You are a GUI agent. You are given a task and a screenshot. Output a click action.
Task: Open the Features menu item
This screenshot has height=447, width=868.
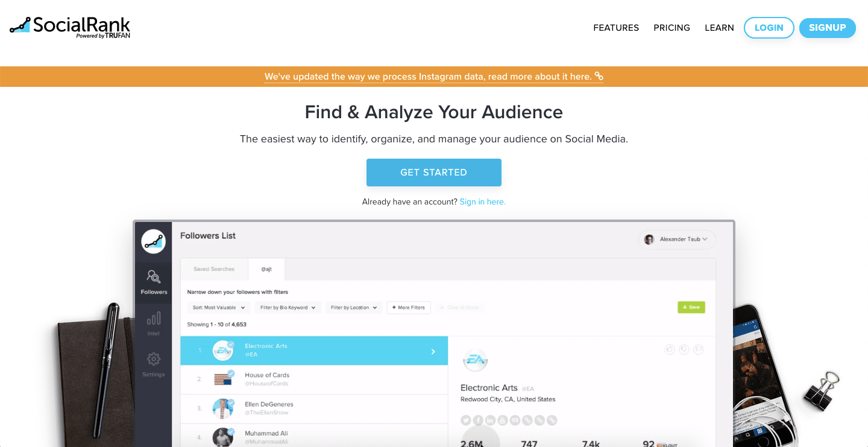coord(616,28)
